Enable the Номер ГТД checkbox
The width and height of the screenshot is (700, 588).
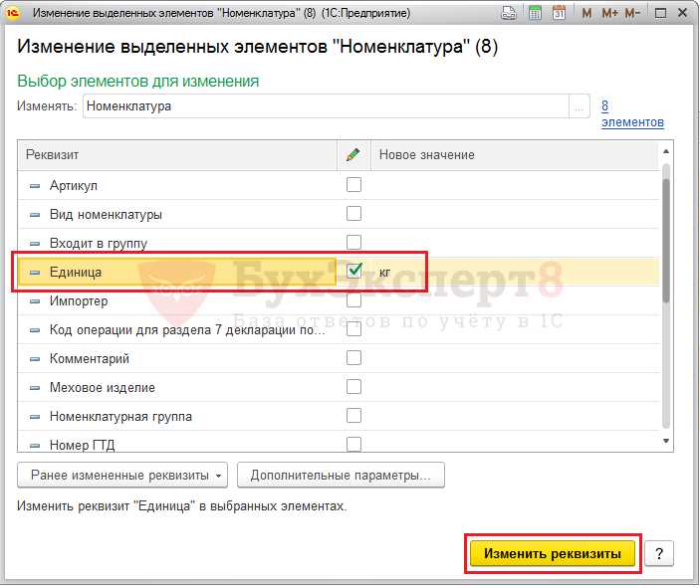[x=353, y=445]
